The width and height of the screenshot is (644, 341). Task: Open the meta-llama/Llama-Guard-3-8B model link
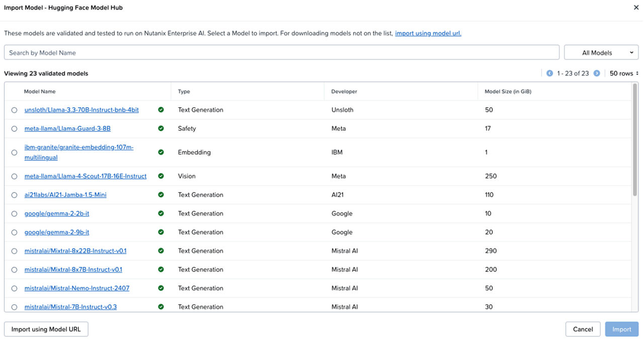tap(67, 128)
